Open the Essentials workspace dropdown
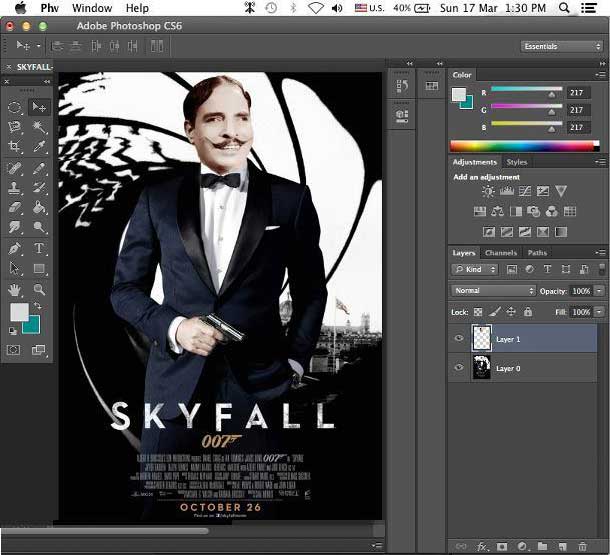The image size is (610, 555). click(x=561, y=46)
